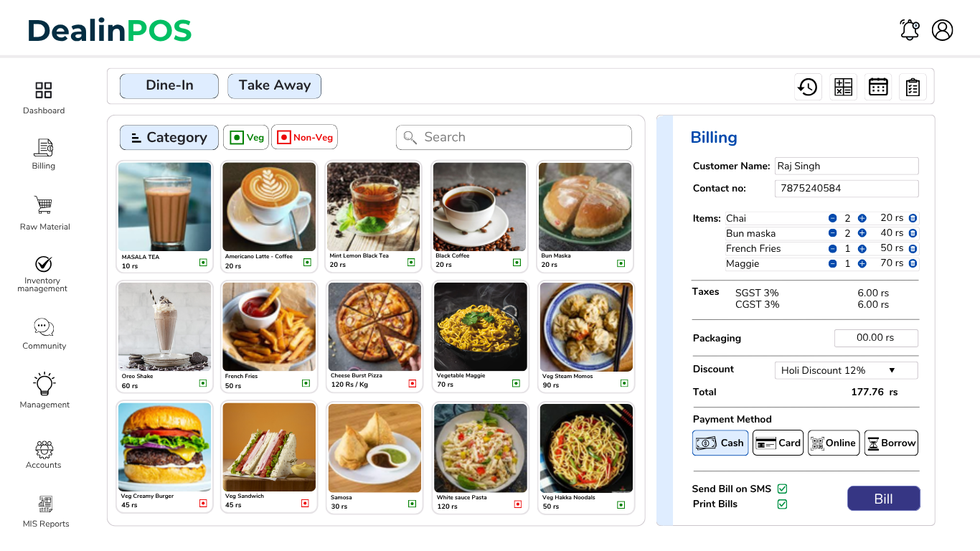Viewport: 980px width, 551px height.
Task: Open the calculator icon
Action: click(842, 87)
